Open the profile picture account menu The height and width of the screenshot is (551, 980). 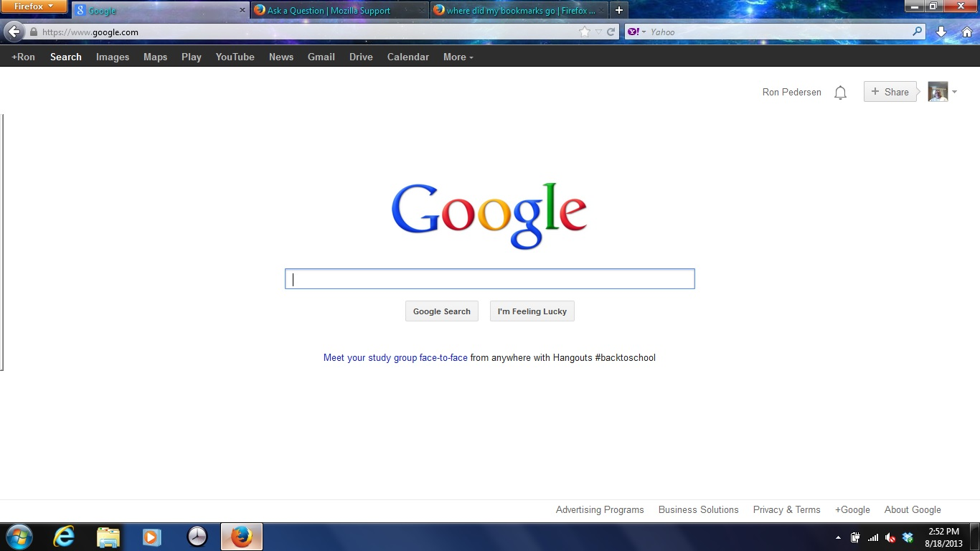point(938,92)
